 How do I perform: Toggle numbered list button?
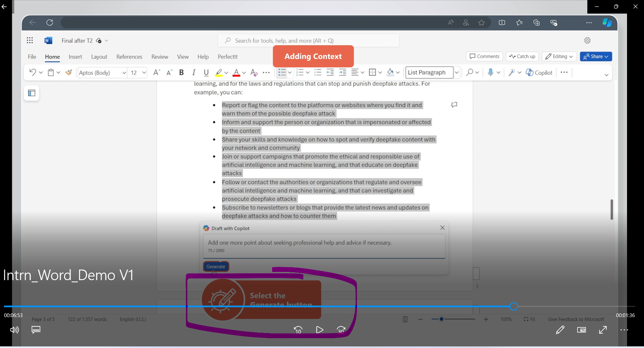[300, 72]
